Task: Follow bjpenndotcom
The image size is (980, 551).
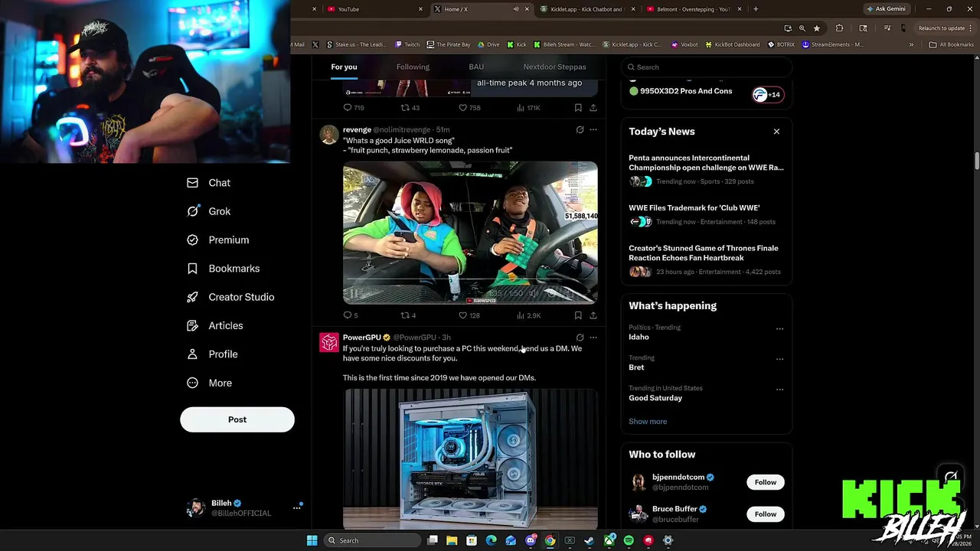Action: [765, 482]
